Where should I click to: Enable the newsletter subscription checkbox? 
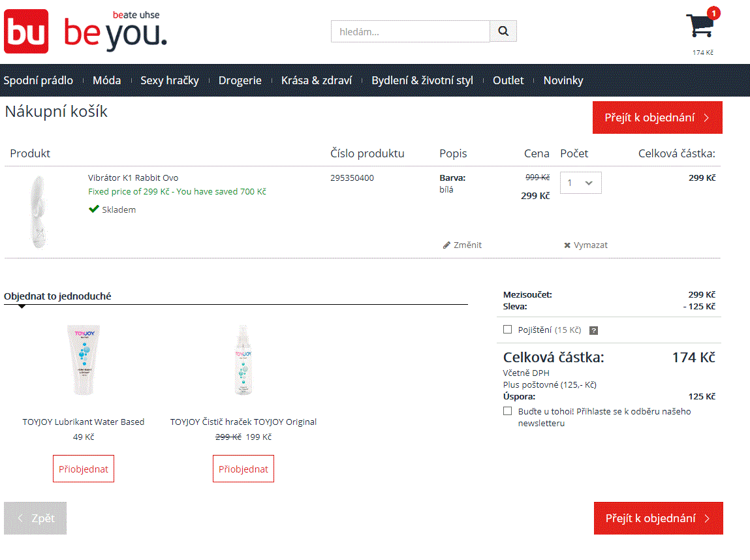[507, 411]
